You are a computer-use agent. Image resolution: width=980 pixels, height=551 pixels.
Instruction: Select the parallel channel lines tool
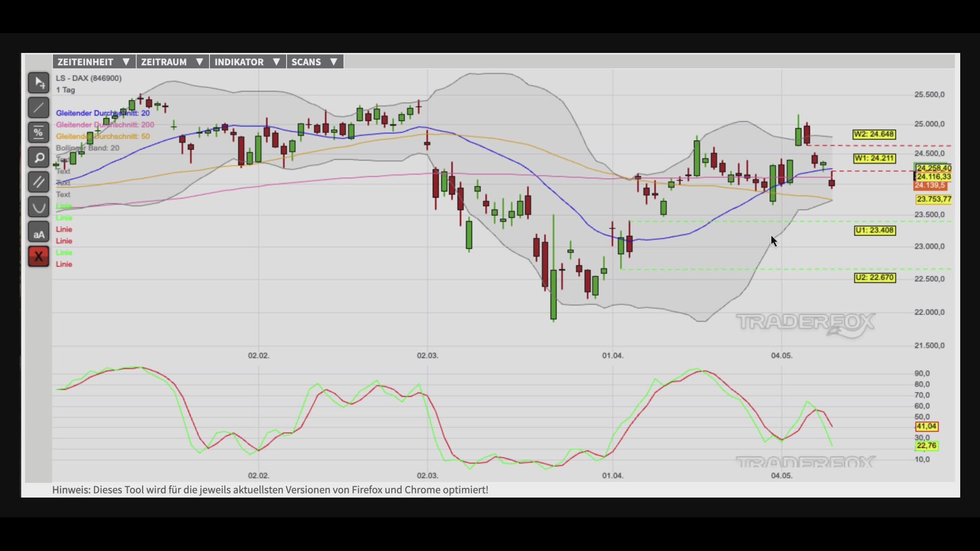pos(39,182)
